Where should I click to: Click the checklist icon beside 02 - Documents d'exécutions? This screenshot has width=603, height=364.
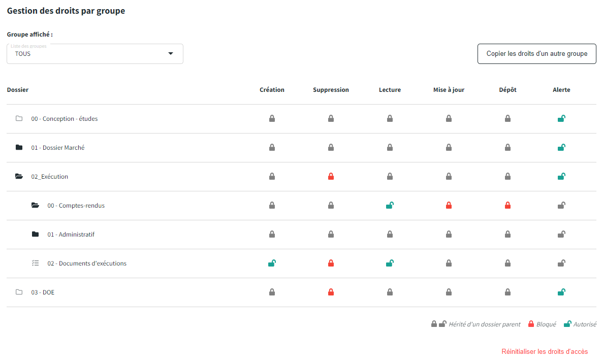tap(35, 263)
